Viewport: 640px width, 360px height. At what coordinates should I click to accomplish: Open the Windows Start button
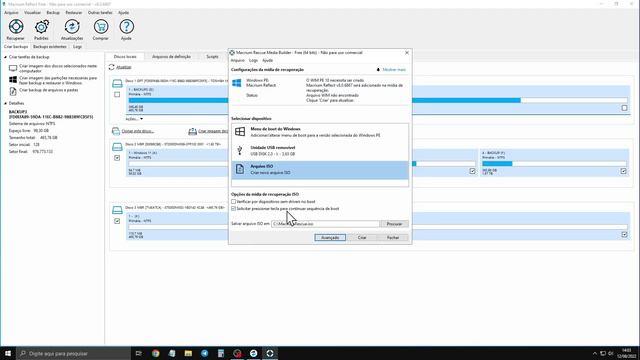pos(8,353)
